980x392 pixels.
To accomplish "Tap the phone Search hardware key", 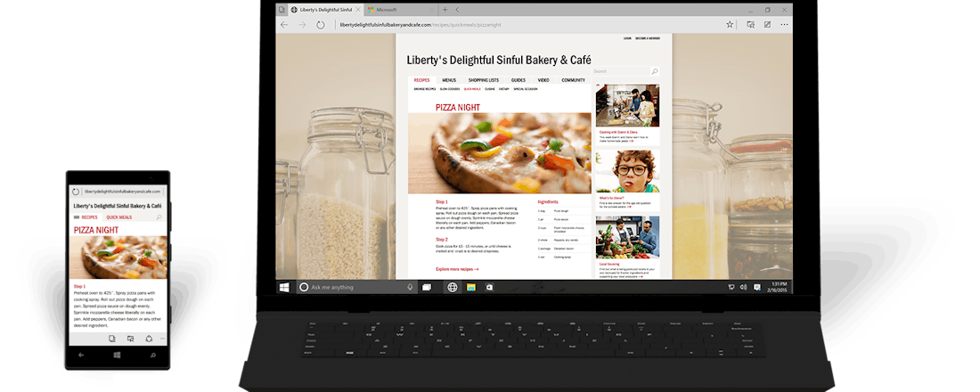I will tap(152, 355).
